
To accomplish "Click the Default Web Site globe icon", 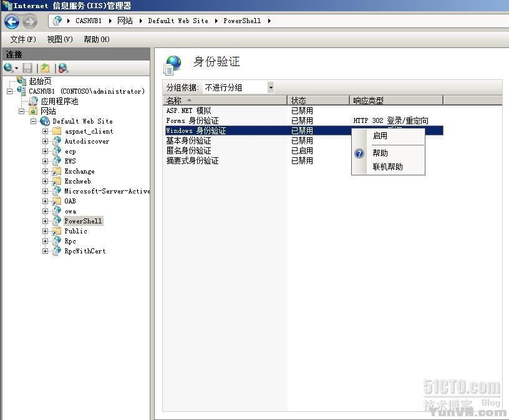I will coord(45,121).
